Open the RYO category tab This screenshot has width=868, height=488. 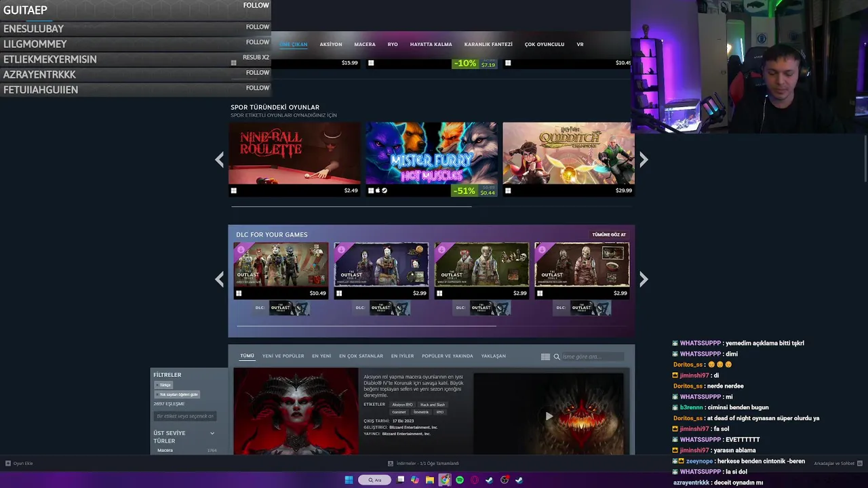click(x=393, y=44)
